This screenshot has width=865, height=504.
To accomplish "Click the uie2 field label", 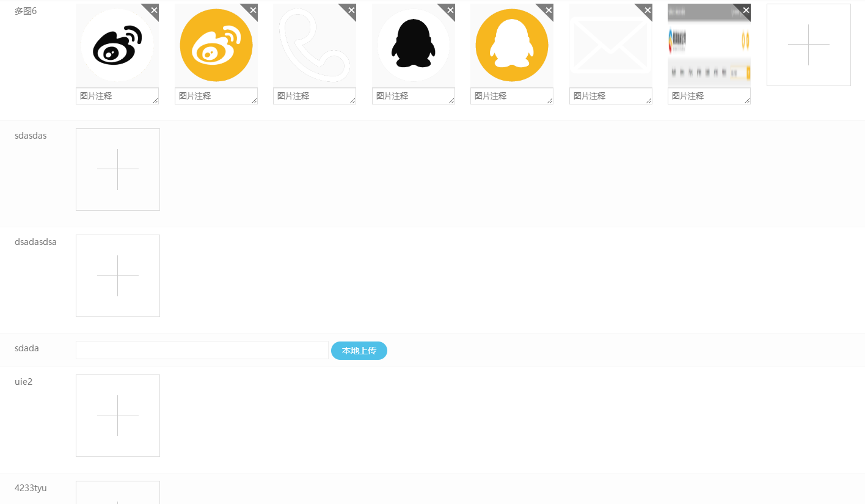I will tap(23, 382).
